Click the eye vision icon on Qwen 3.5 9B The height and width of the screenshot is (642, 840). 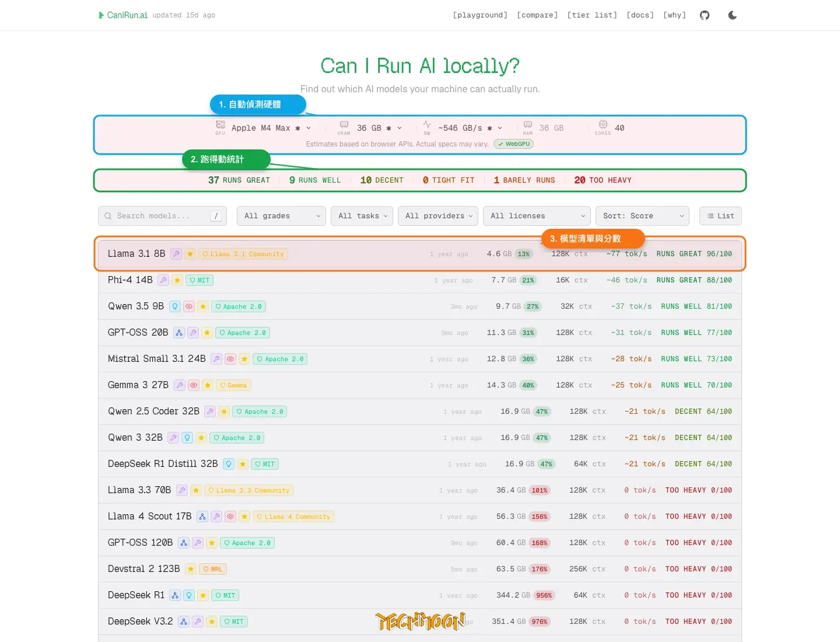point(189,306)
